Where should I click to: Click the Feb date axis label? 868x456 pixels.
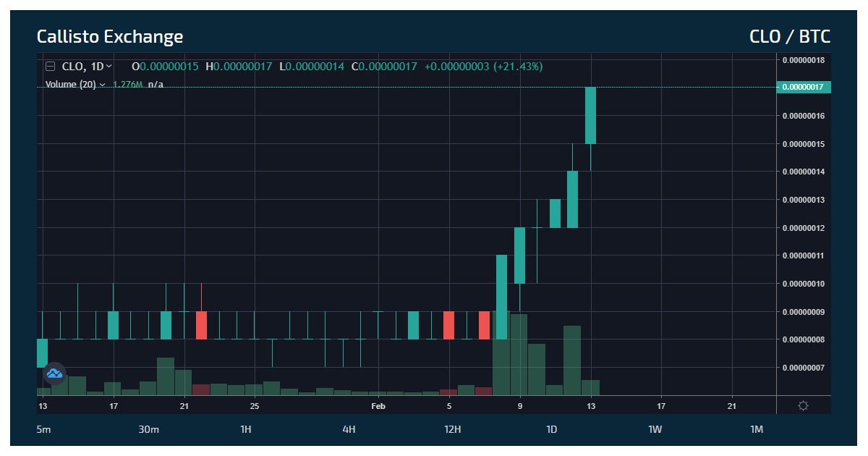[378, 406]
